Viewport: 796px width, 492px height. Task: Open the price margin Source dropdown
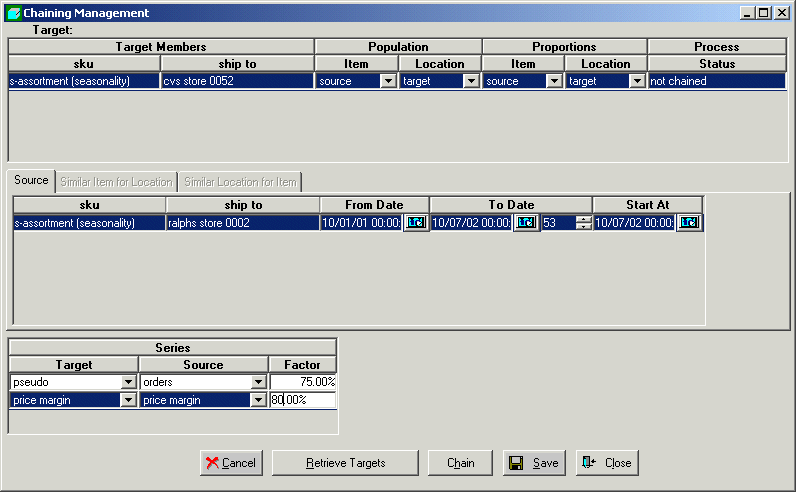(258, 400)
